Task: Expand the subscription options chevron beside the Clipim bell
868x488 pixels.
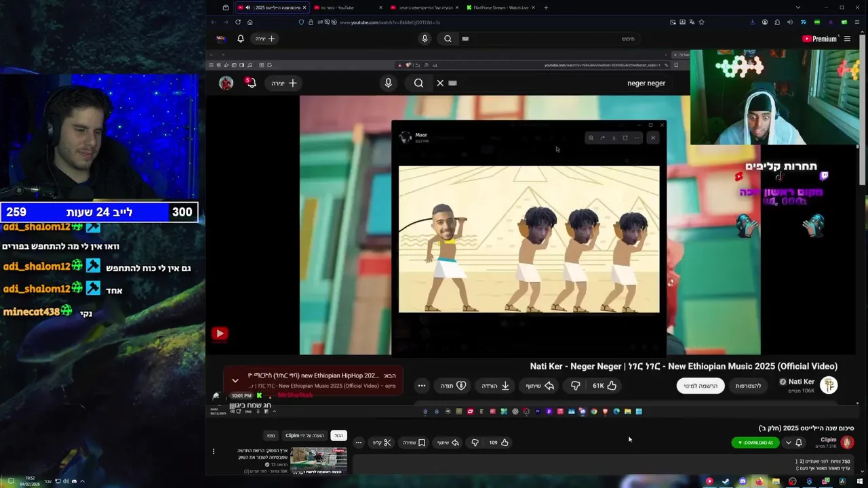Action: click(788, 443)
